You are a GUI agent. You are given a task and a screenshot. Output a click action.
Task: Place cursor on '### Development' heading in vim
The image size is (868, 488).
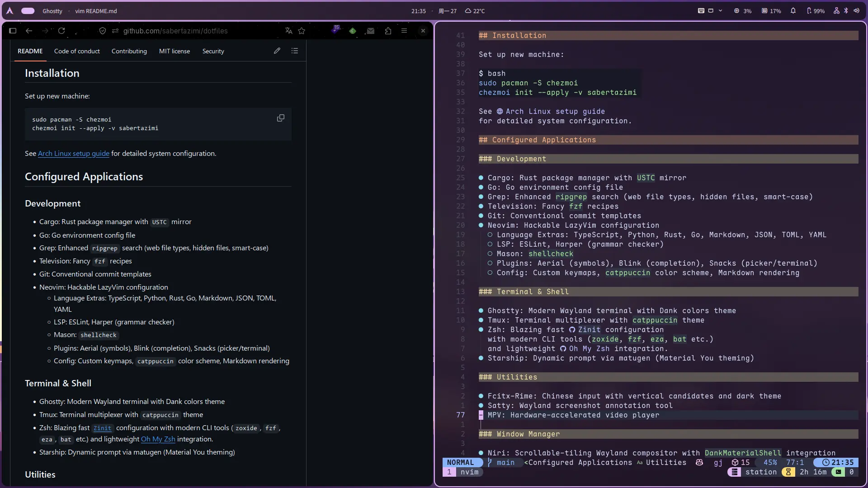click(512, 159)
